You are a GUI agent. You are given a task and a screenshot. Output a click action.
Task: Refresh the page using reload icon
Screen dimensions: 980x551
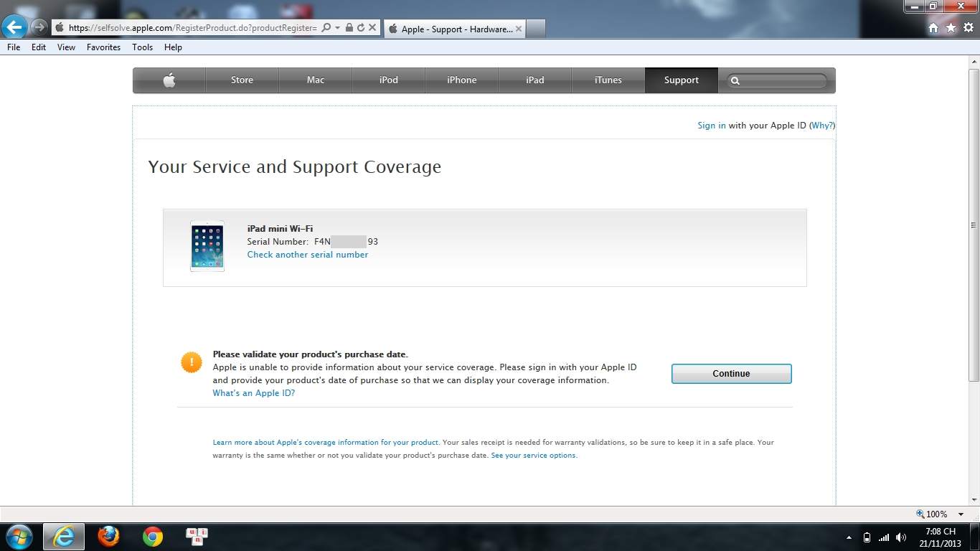click(x=360, y=28)
